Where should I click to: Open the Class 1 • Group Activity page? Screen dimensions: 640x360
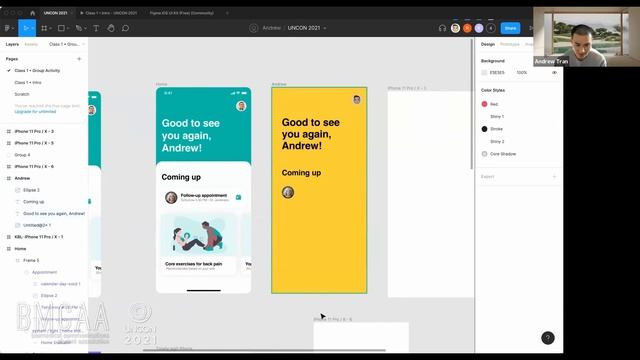(37, 71)
